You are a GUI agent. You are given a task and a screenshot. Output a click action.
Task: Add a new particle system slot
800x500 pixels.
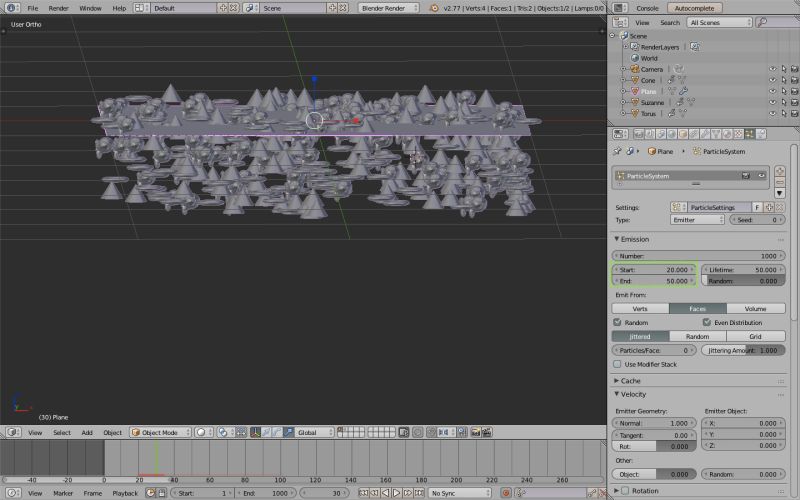[x=780, y=171]
